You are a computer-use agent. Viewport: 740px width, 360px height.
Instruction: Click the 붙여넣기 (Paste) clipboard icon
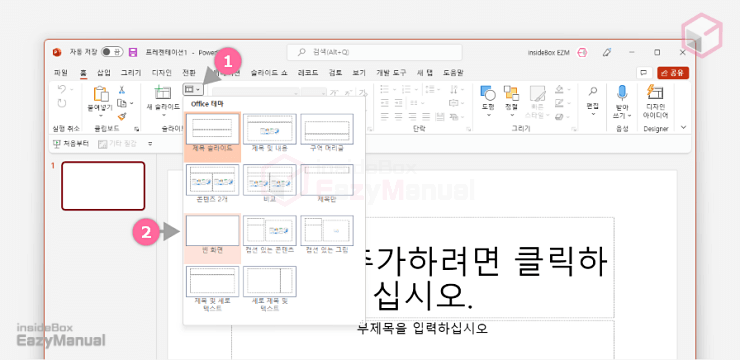point(101,94)
